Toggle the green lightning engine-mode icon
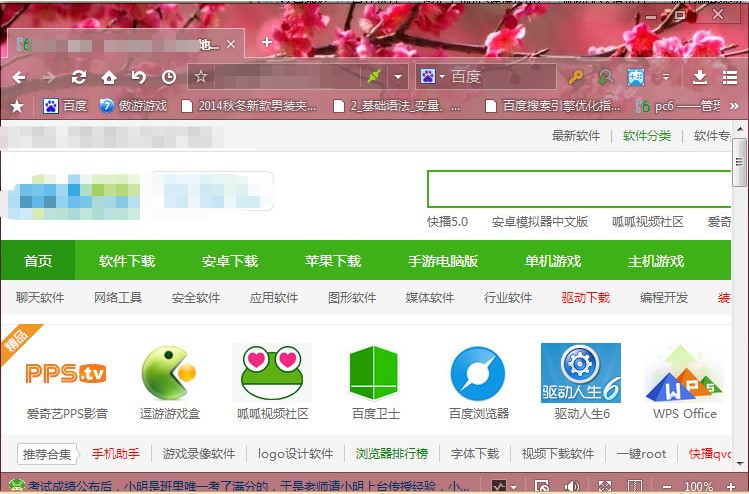The height and width of the screenshot is (494, 749). (x=374, y=76)
